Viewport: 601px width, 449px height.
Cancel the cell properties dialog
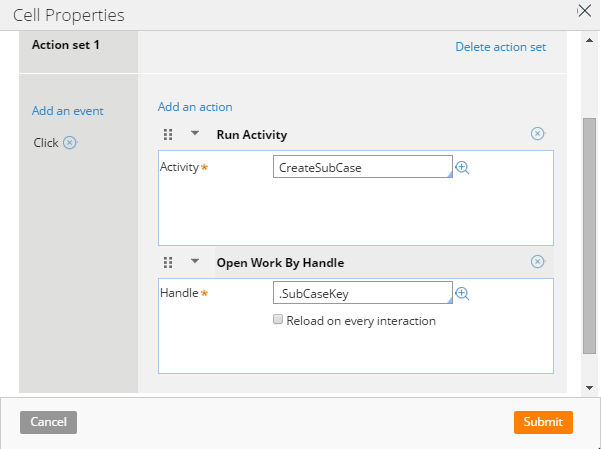click(x=48, y=422)
